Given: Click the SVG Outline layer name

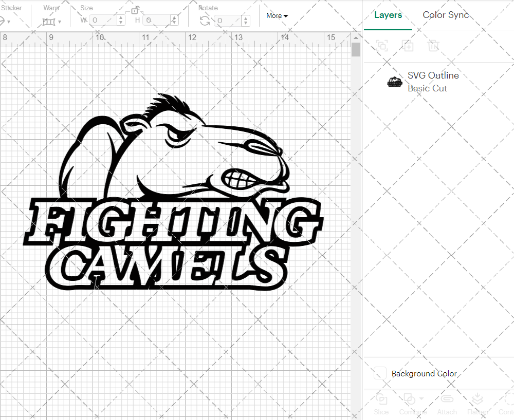Looking at the screenshot, I should [433, 75].
